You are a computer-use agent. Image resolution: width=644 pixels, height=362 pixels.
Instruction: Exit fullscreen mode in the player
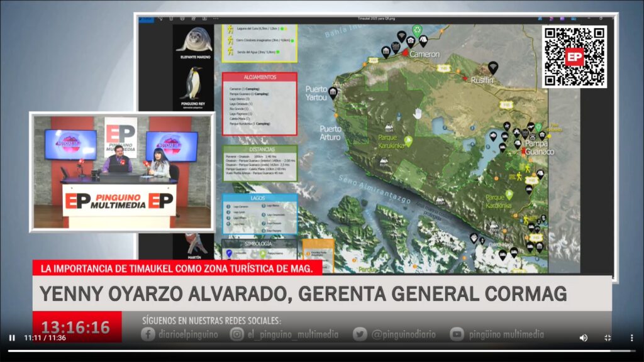[608, 337]
